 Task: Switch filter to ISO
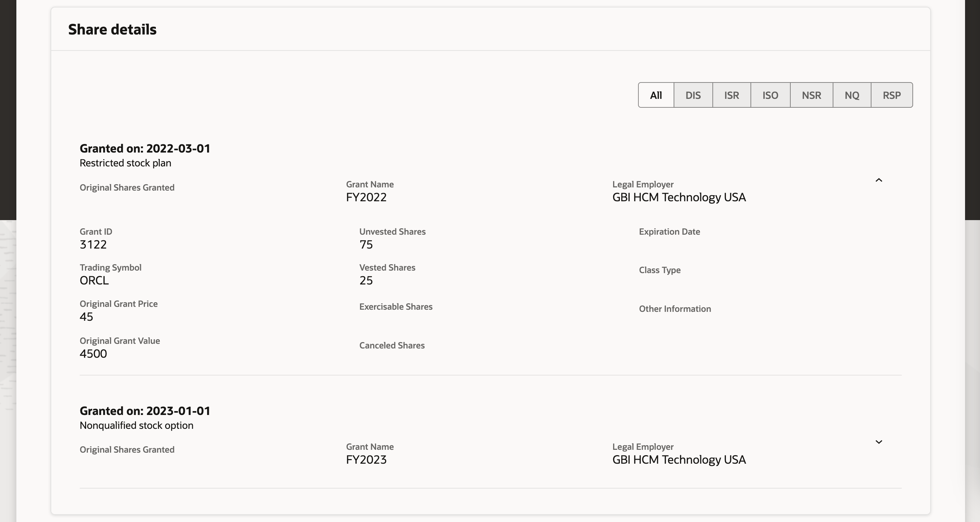(x=770, y=95)
